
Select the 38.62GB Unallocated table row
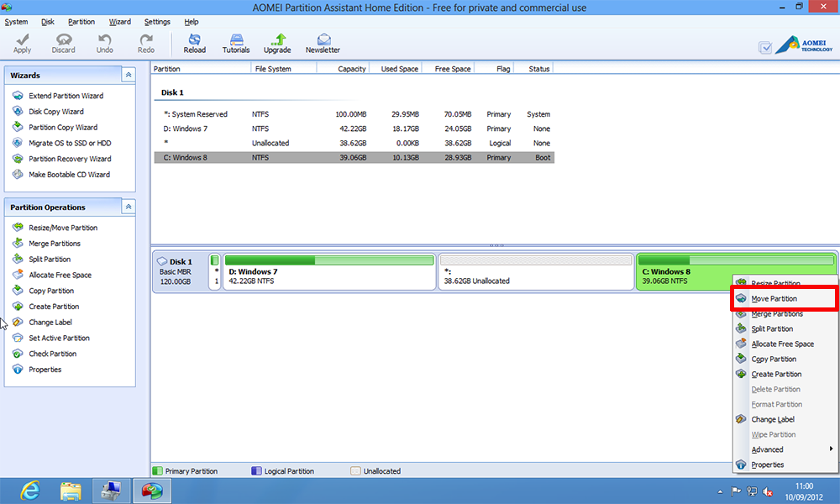(354, 143)
